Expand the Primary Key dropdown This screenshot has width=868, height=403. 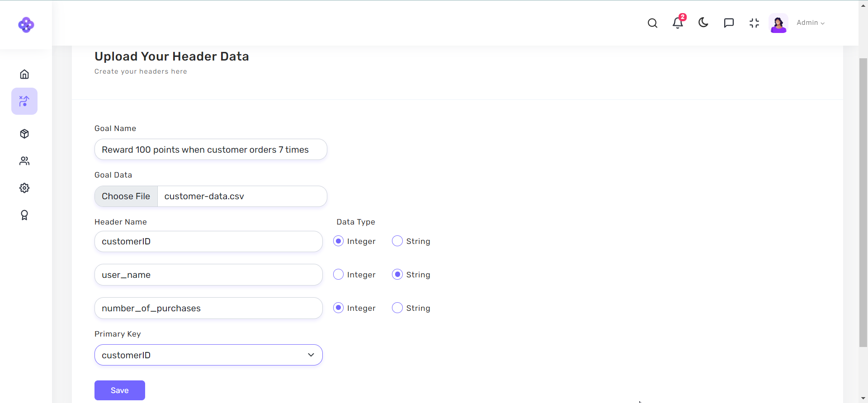(x=208, y=355)
